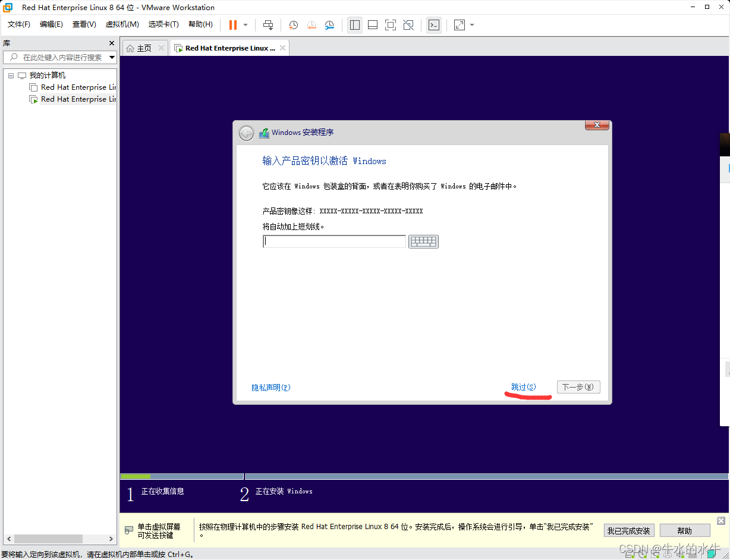Click the library search input field
The height and width of the screenshot is (560, 730).
[59, 57]
